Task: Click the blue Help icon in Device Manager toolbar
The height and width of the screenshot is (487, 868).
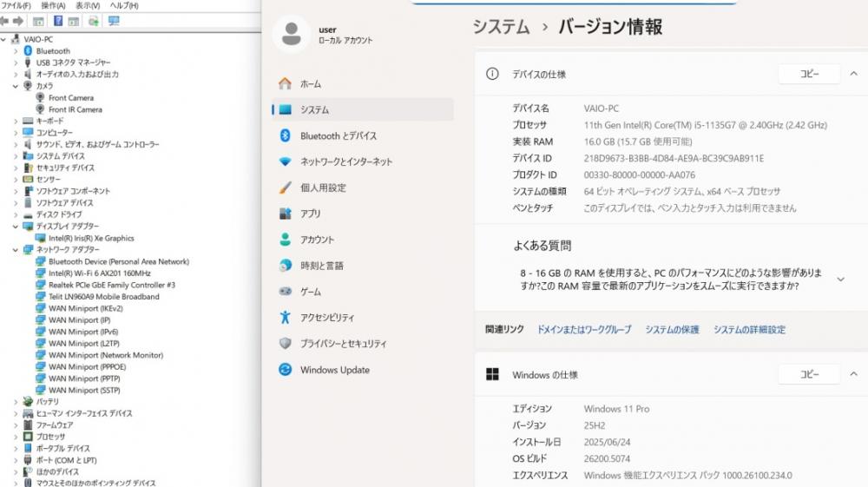Action: click(58, 21)
